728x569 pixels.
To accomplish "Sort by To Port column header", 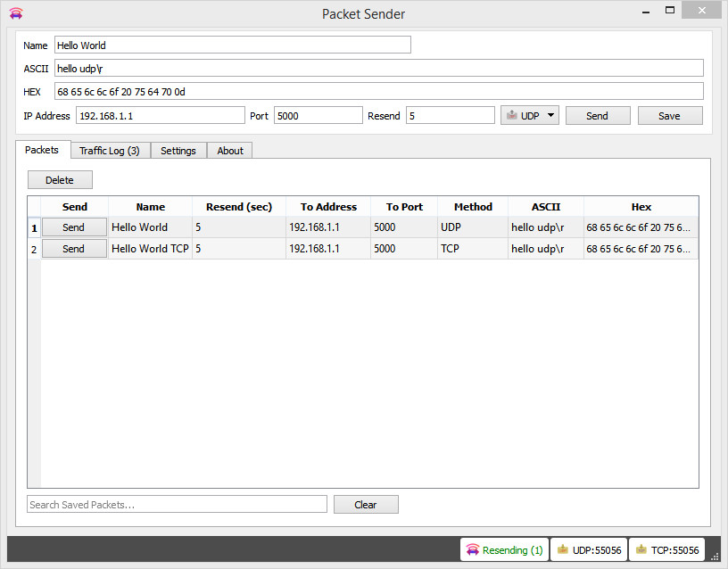I will point(404,207).
